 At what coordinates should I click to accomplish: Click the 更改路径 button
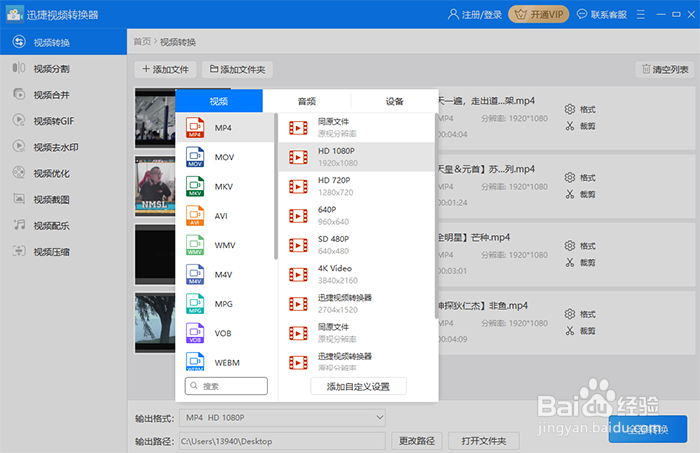pos(417,441)
